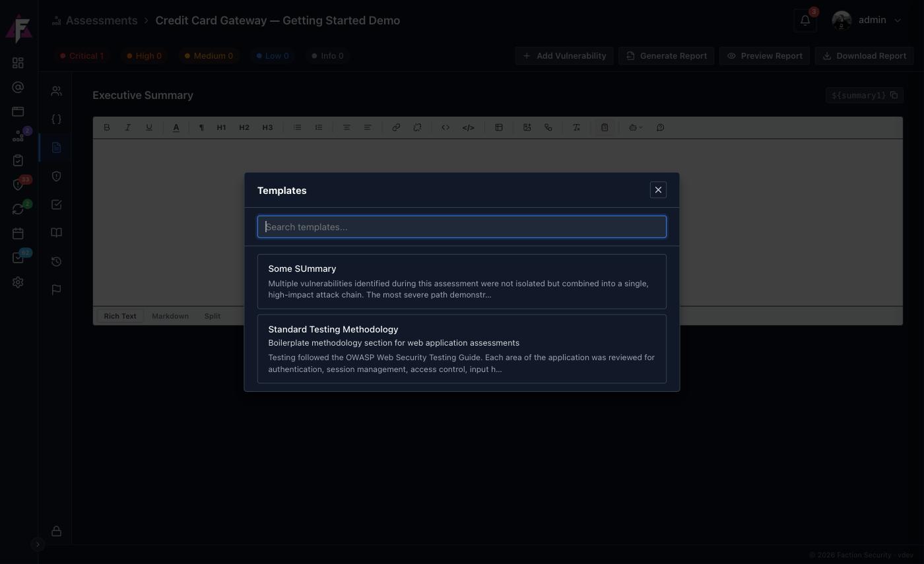This screenshot has width=924, height=564.
Task: Toggle italic formatting in the editor
Action: click(x=128, y=127)
